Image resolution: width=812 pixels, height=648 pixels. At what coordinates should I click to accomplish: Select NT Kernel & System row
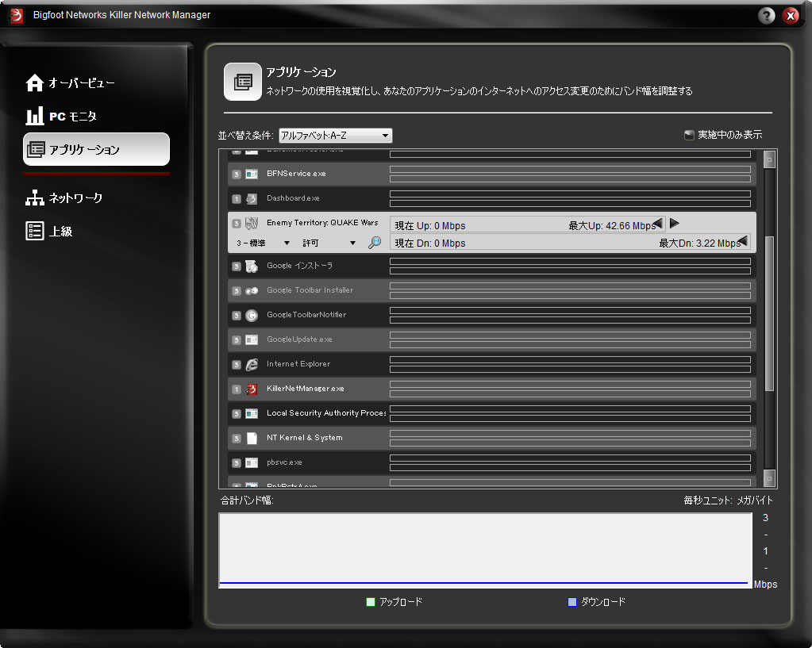tap(491, 438)
